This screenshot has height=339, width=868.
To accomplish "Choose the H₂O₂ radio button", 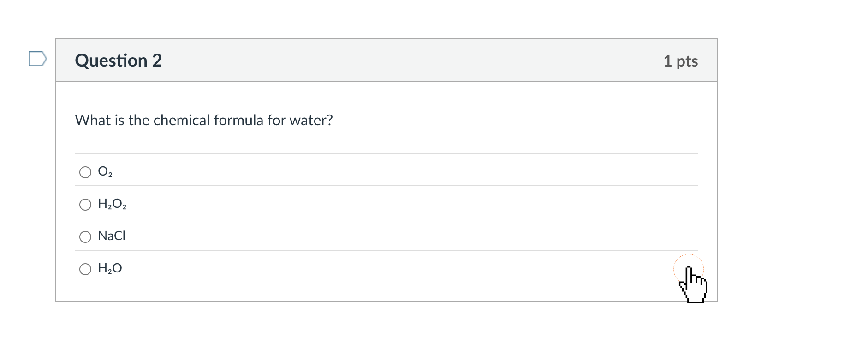I will [85, 205].
